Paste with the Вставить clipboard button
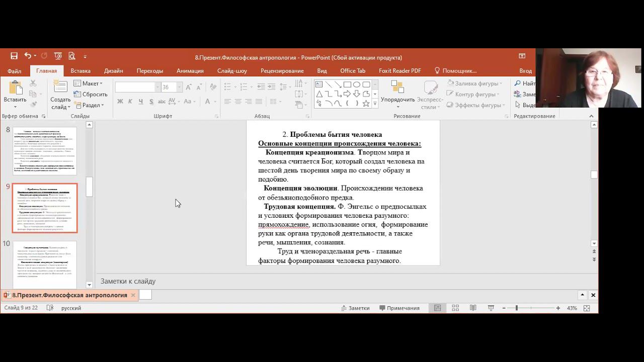The width and height of the screenshot is (644, 362). 15,94
